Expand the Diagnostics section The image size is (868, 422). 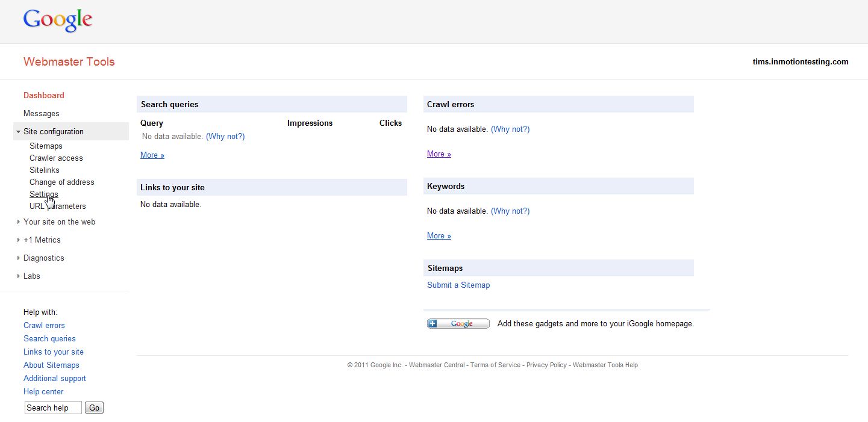(43, 258)
